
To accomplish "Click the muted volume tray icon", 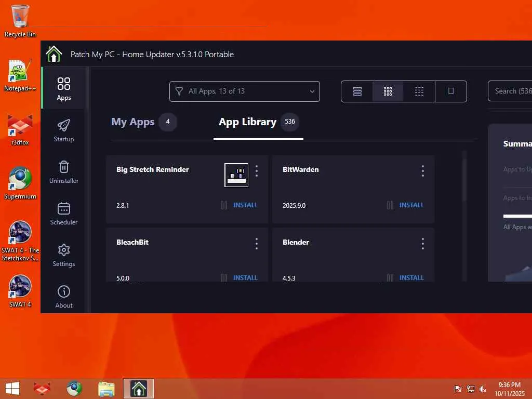I will click(483, 389).
